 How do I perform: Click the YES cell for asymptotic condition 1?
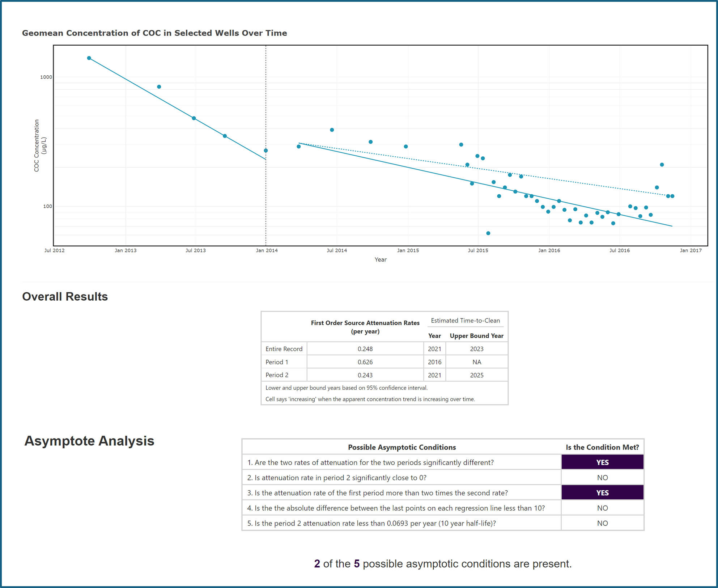(602, 462)
